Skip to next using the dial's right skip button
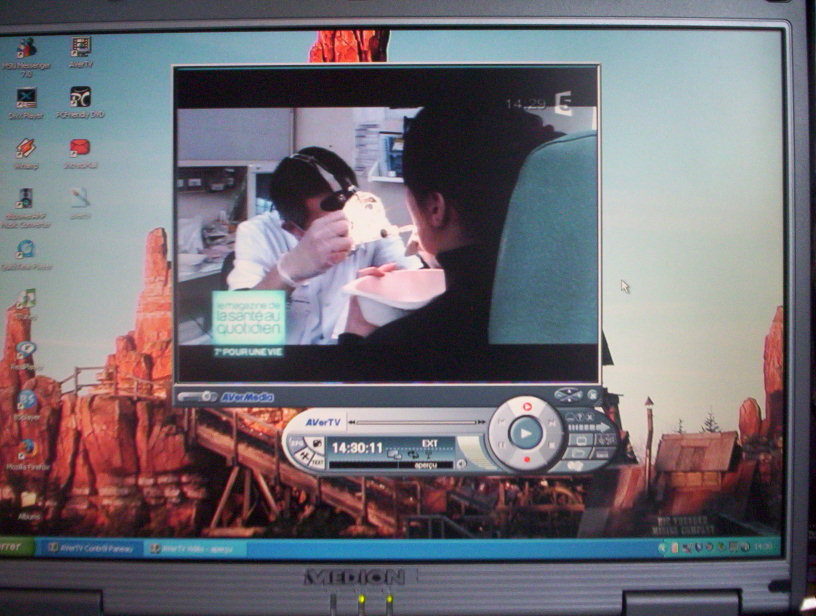 coord(552,423)
